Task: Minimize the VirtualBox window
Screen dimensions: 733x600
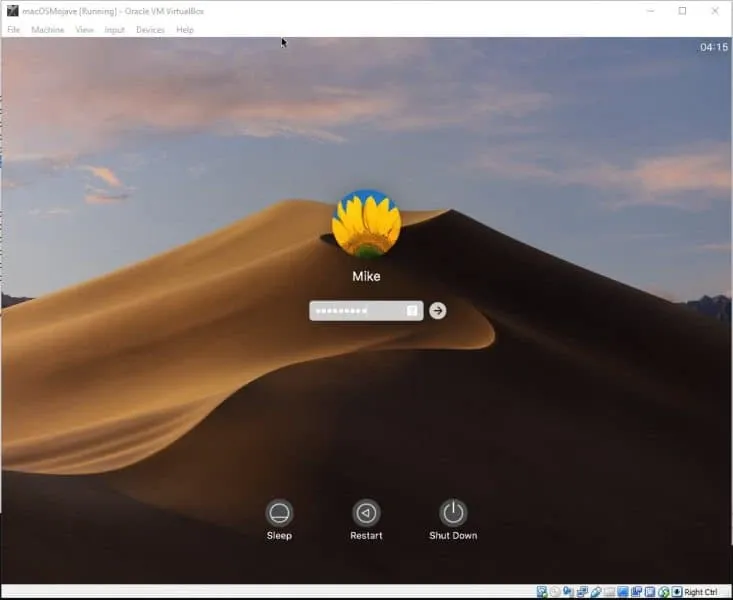Action: coord(650,11)
